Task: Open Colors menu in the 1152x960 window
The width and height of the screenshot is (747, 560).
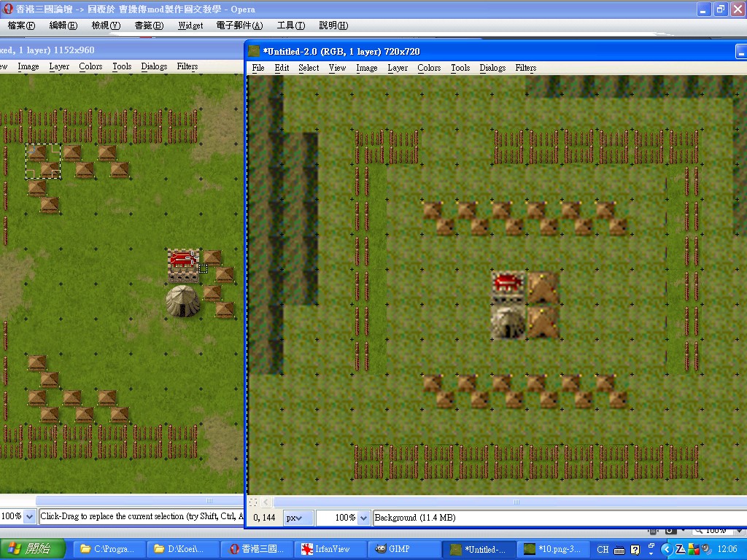Action: (x=90, y=66)
